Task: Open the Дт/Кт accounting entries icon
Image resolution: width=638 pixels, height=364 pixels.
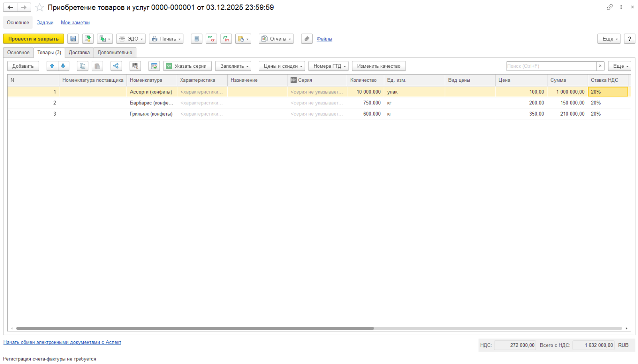Action: pos(226,39)
